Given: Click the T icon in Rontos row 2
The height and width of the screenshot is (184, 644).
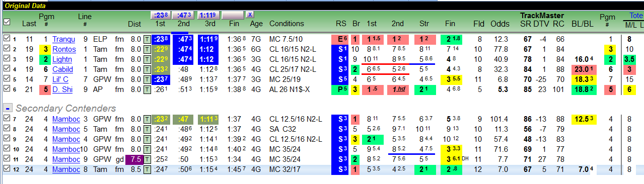Looking at the screenshot, I should [x=147, y=49].
